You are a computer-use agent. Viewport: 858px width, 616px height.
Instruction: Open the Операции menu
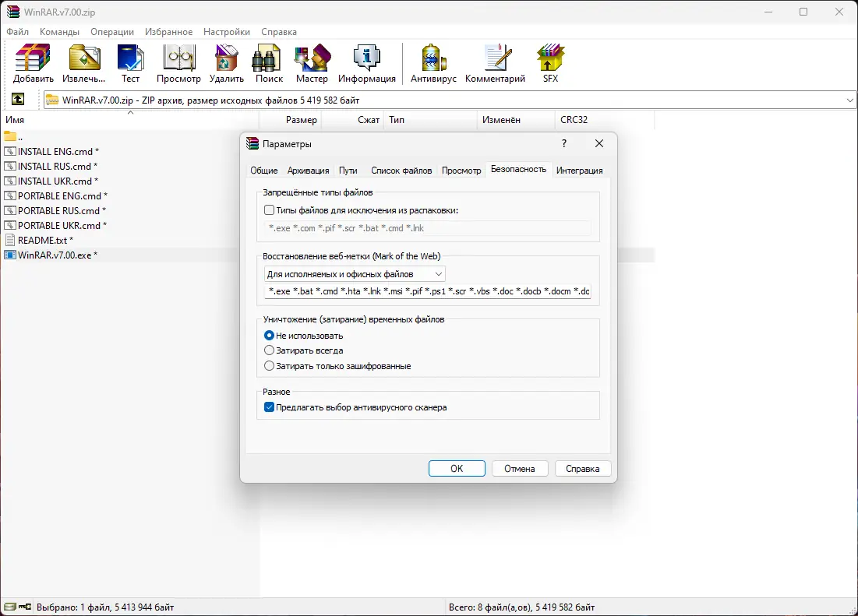coord(112,32)
